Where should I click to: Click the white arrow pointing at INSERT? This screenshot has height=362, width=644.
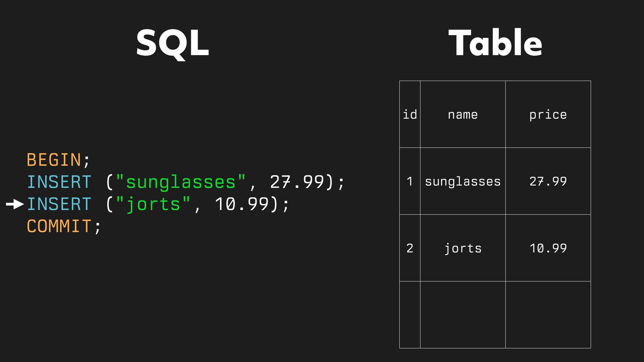coord(15,204)
